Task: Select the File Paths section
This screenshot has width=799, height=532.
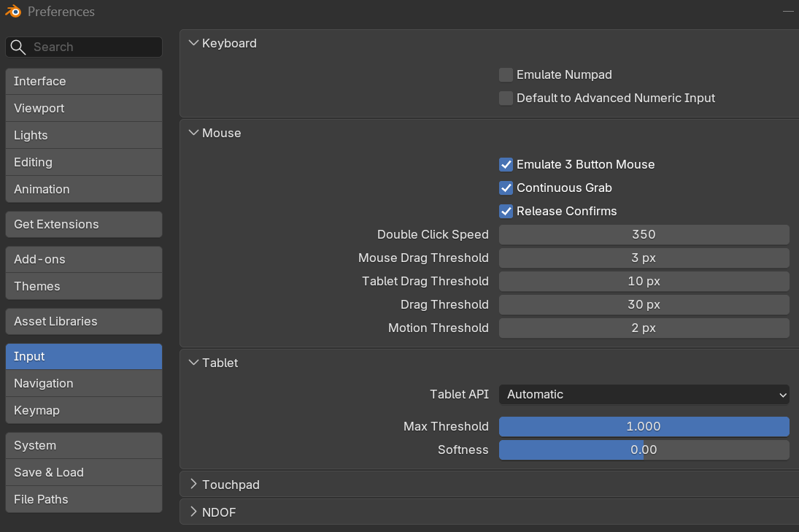Action: tap(84, 499)
